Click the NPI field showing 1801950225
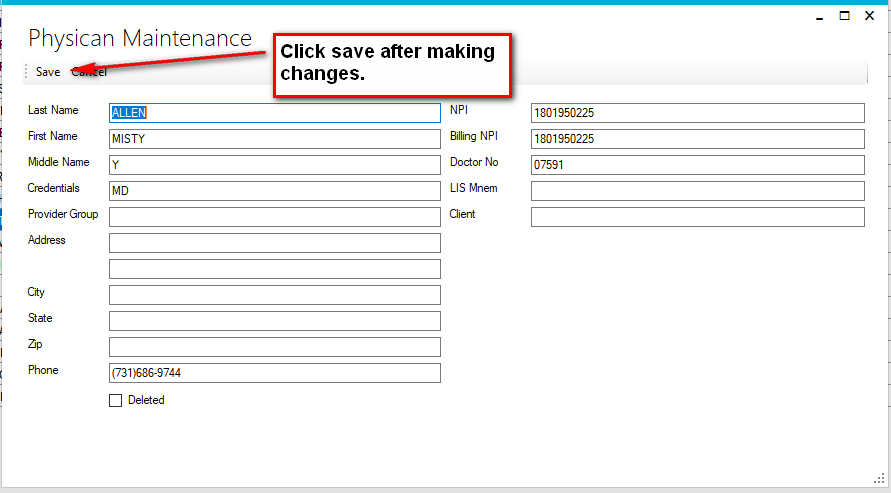This screenshot has width=891, height=493. coord(697,113)
